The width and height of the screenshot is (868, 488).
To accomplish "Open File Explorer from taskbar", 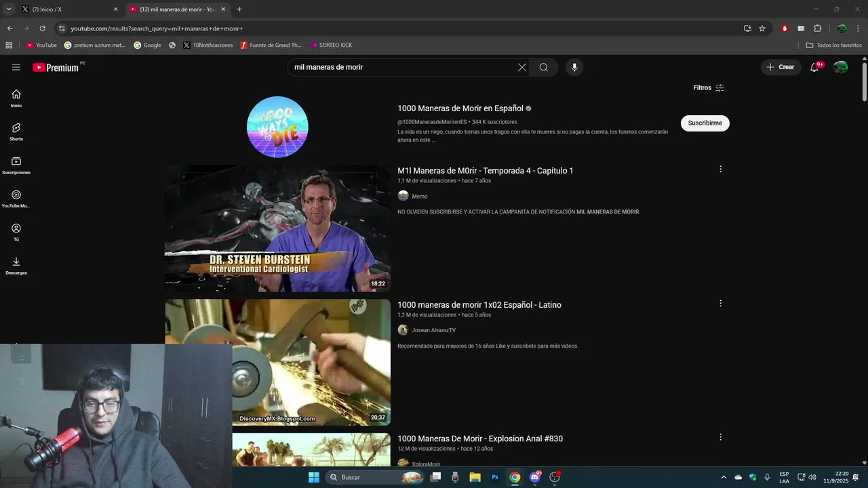I will (475, 477).
